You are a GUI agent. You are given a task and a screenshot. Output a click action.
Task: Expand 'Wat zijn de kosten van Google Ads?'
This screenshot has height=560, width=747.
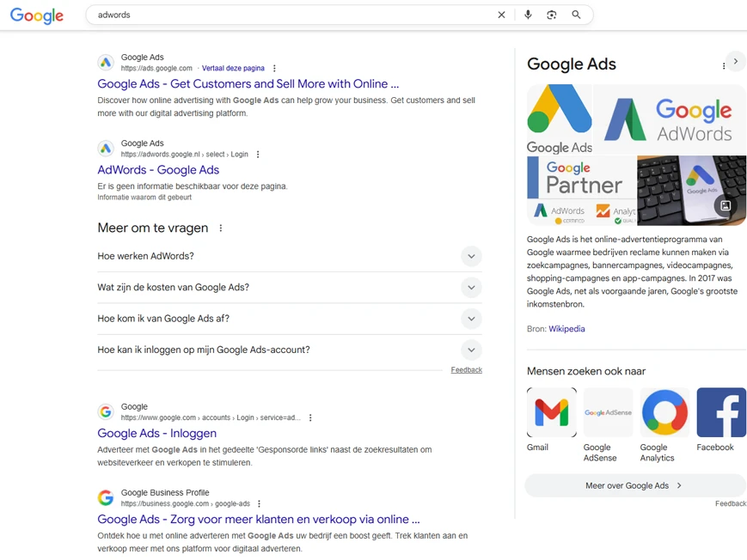click(471, 288)
